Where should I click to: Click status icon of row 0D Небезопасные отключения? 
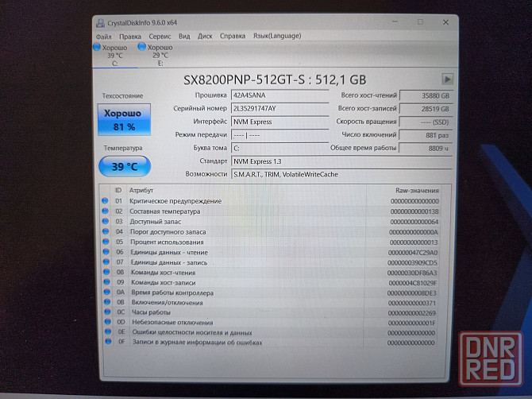pyautogui.click(x=107, y=322)
